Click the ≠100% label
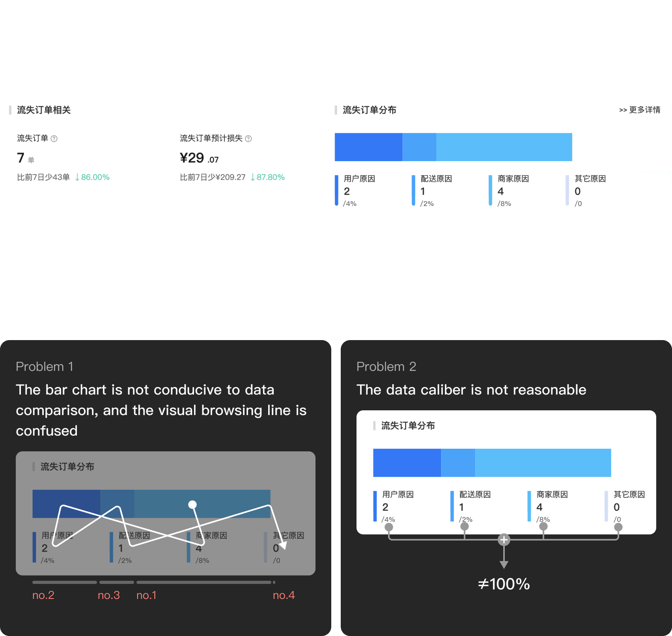Screen dimensions: 672x636 click(504, 584)
